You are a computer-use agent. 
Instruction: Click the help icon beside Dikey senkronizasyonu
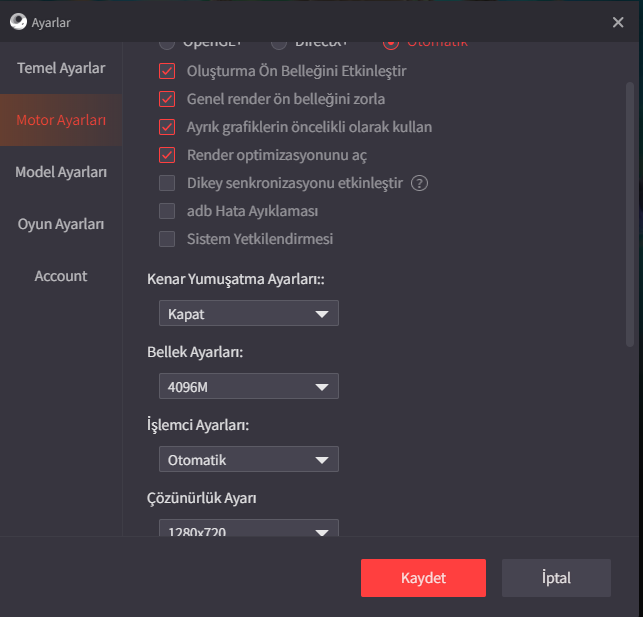click(420, 183)
